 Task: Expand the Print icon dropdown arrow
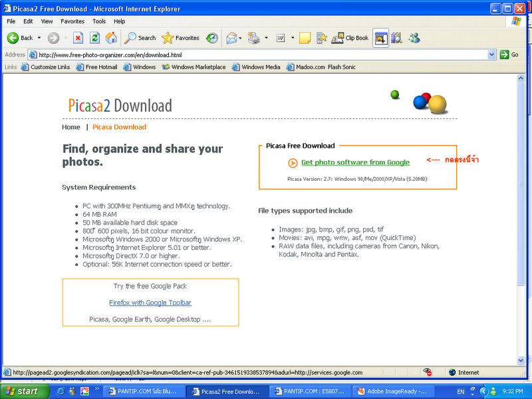coord(266,38)
